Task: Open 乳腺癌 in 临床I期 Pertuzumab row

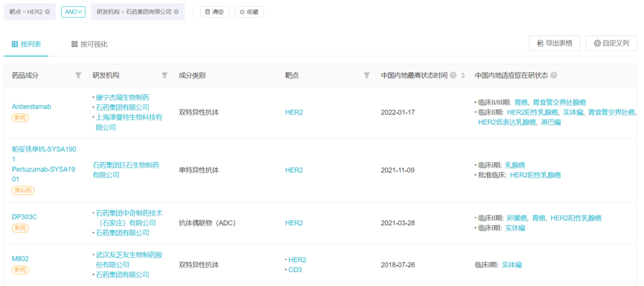Action: 515,165
